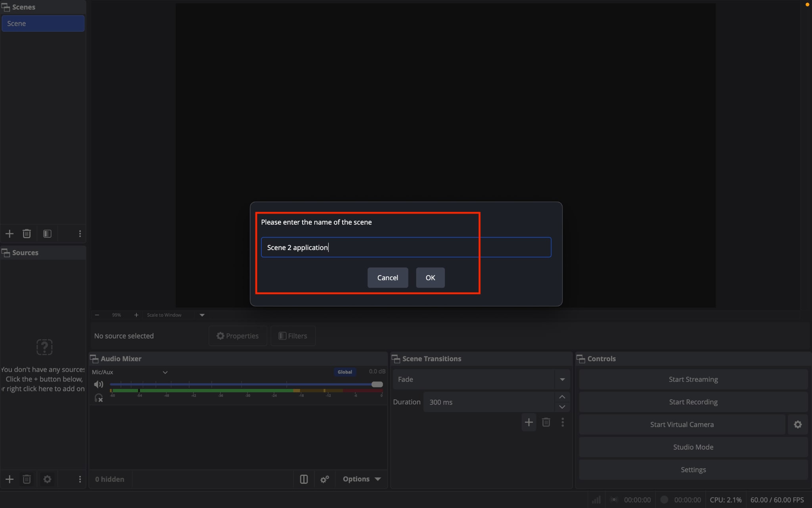Open Sources panel three-dot menu
This screenshot has height=508, width=812.
tap(80, 479)
